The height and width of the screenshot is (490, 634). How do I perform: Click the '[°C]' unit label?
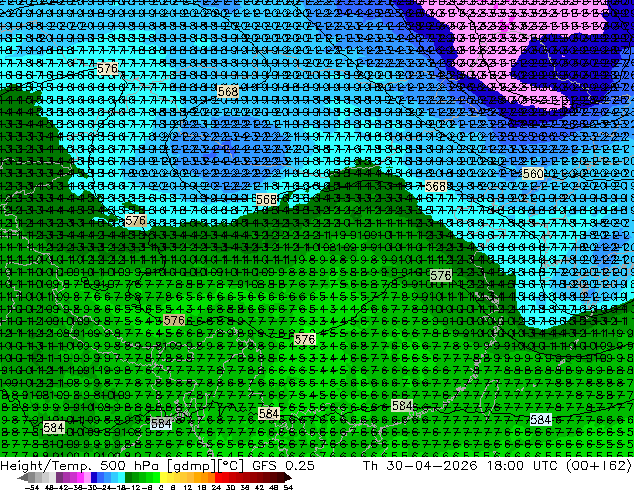tap(231, 466)
